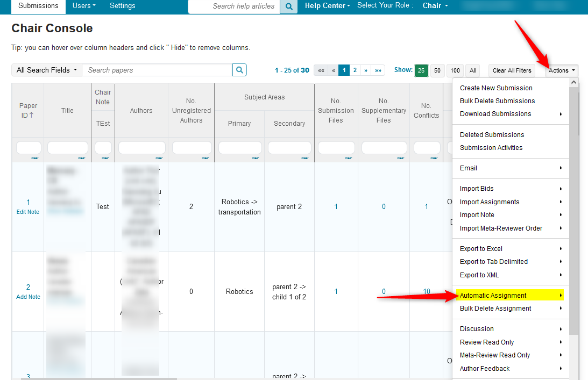Image resolution: width=588 pixels, height=380 pixels.
Task: Click the help search magnifier button
Action: (x=289, y=6)
